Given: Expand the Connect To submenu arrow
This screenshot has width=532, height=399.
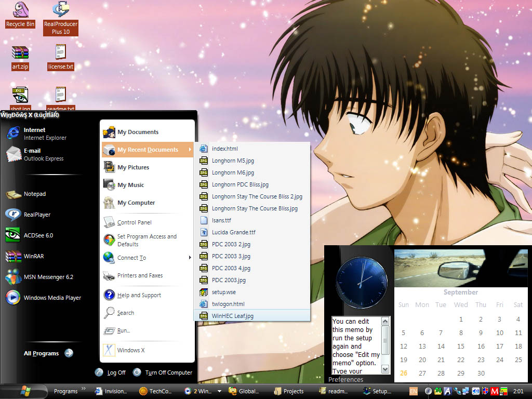Looking at the screenshot, I should (x=190, y=258).
